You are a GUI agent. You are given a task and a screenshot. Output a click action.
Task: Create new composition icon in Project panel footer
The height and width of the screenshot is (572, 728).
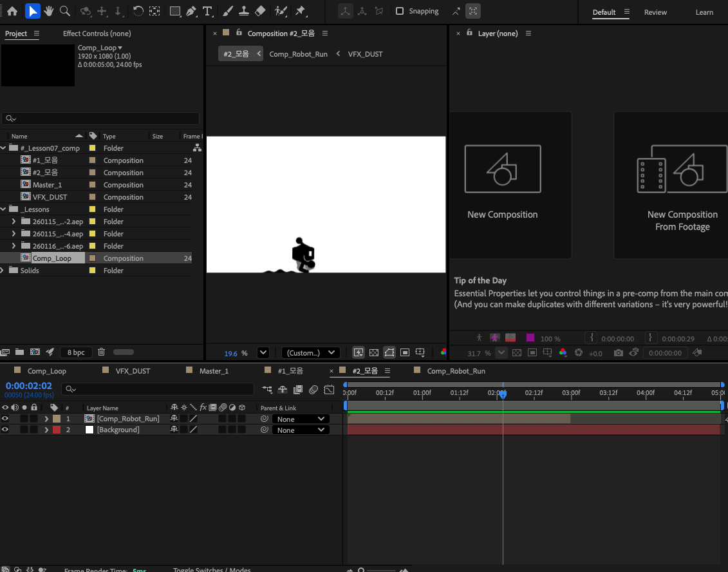[x=35, y=352]
